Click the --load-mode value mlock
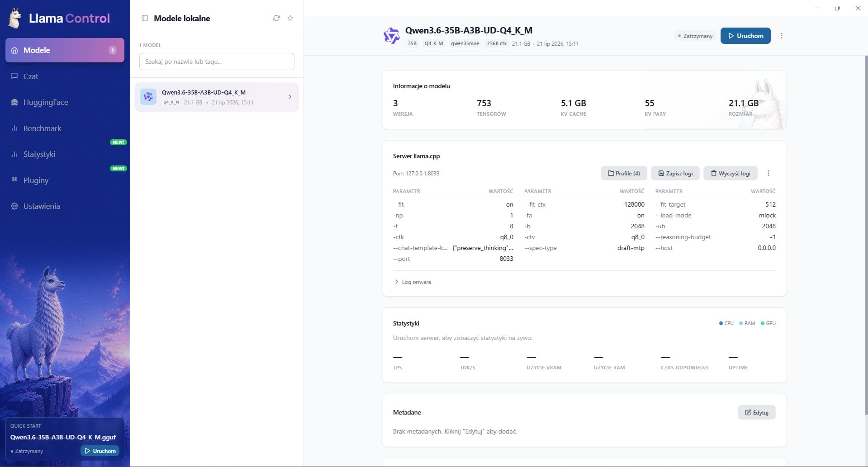 767,215
